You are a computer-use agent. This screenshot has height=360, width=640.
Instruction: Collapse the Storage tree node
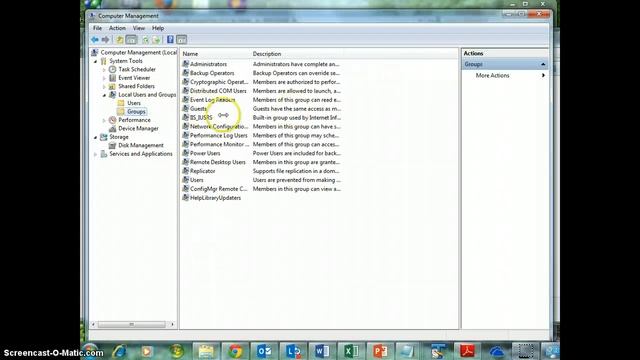point(96,138)
